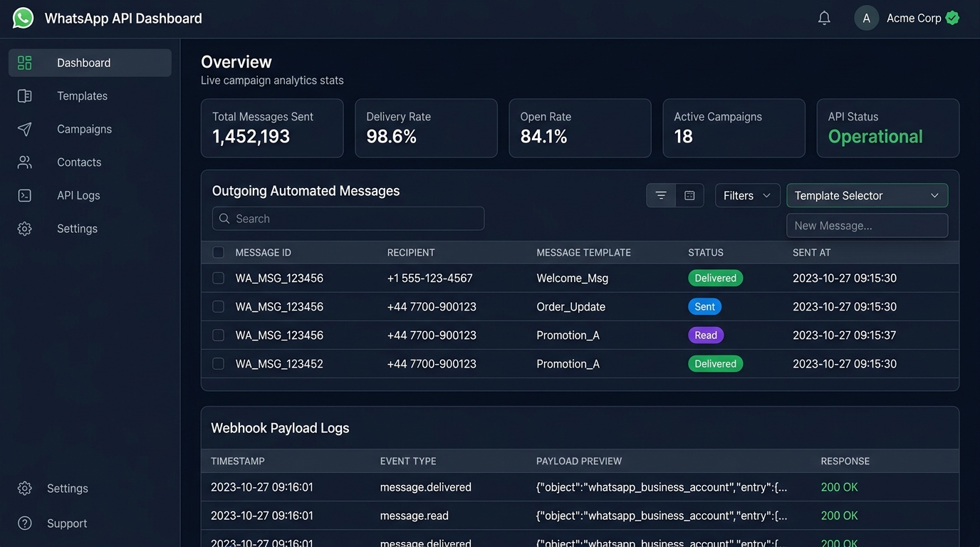Screen dimensions: 980x547
Task: Check the Welcome_Msg row checkbox
Action: pos(219,278)
